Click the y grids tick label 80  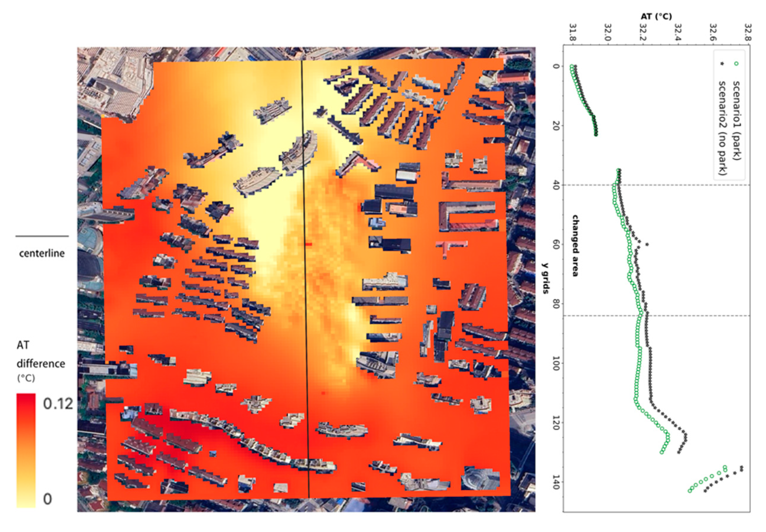(x=556, y=304)
